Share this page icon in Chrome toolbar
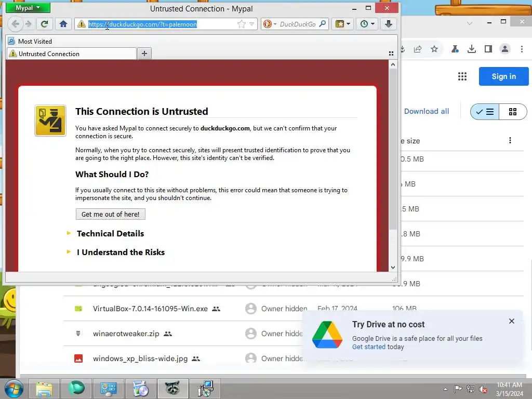This screenshot has width=532, height=399. pyautogui.click(x=418, y=49)
